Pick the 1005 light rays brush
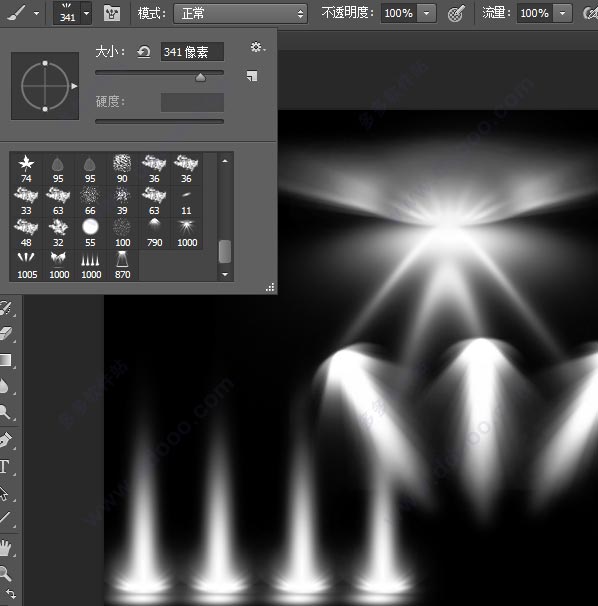This screenshot has height=606, width=598. point(26,265)
